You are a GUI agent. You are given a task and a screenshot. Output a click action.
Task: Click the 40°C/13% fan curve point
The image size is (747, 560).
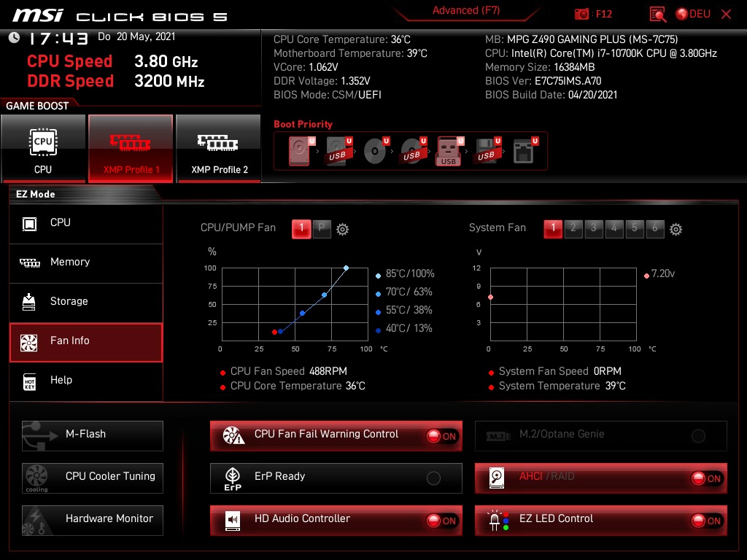(x=281, y=332)
